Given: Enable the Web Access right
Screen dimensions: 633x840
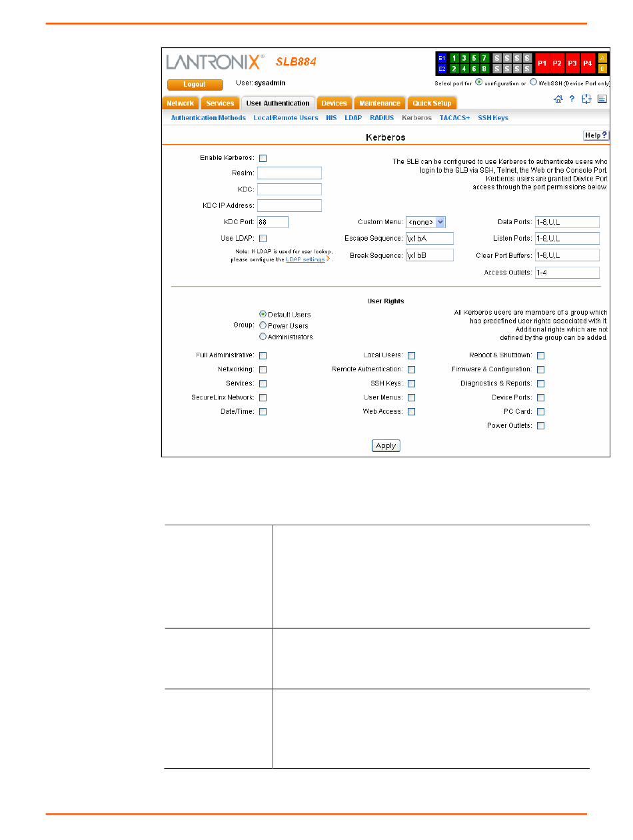Looking at the screenshot, I should pyautogui.click(x=412, y=411).
